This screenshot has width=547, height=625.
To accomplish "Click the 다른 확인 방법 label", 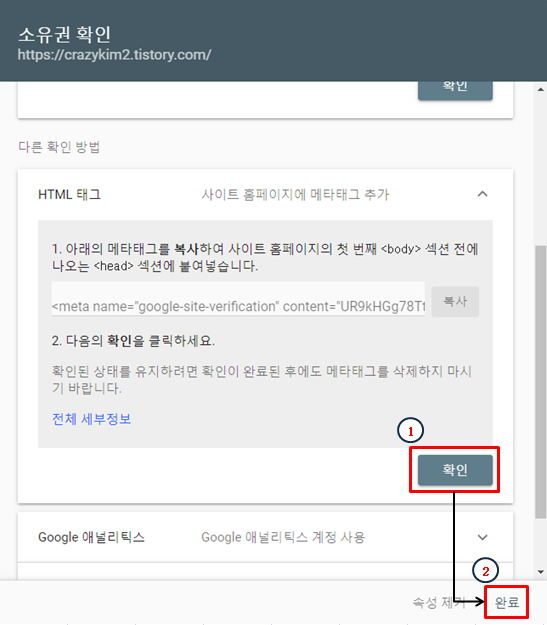I will click(x=59, y=147).
